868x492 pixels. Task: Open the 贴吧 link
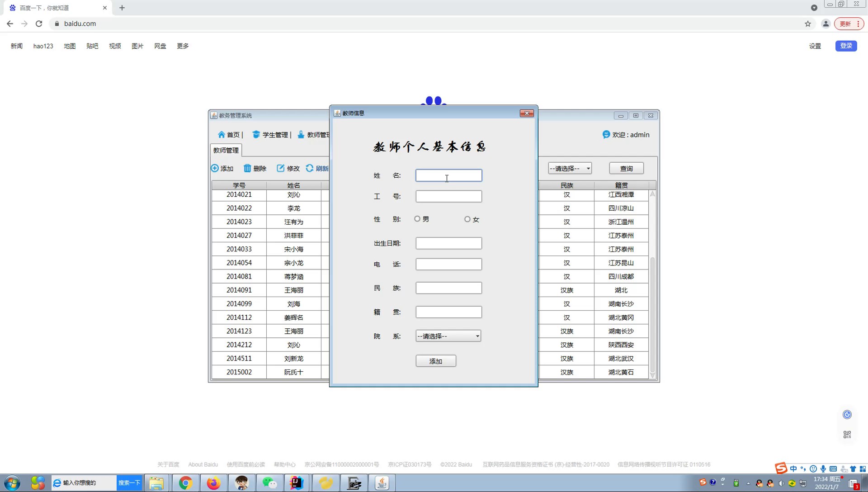(x=92, y=46)
